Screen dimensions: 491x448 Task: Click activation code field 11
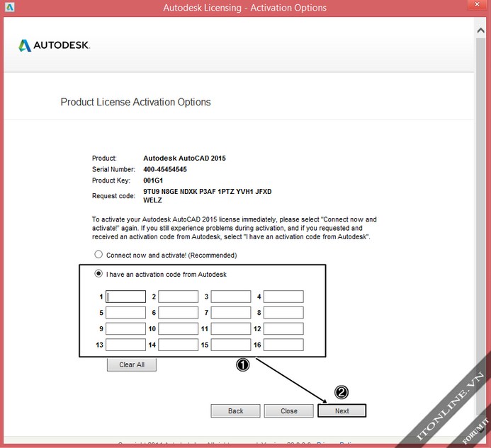[231, 329]
